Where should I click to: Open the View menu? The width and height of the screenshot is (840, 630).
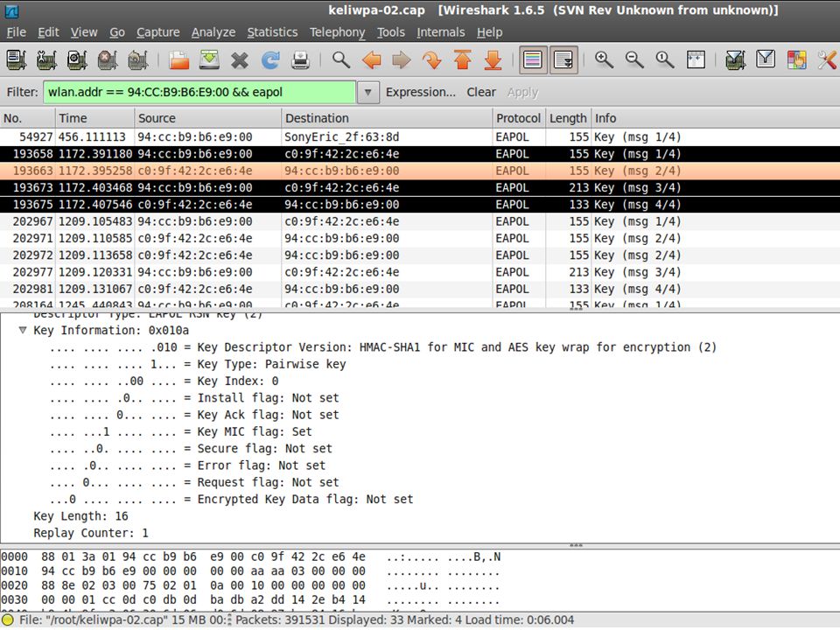pyautogui.click(x=84, y=32)
